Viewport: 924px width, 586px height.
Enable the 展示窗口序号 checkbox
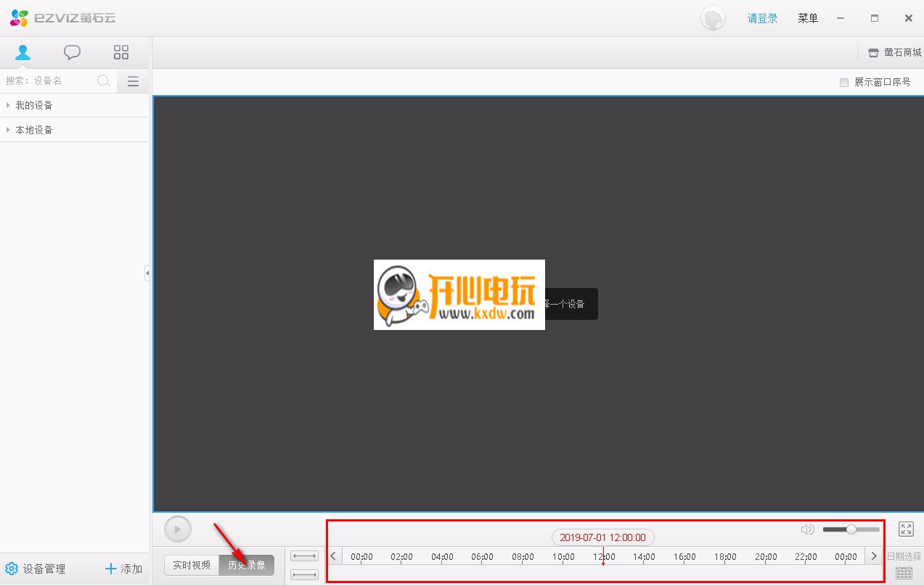pyautogui.click(x=843, y=82)
